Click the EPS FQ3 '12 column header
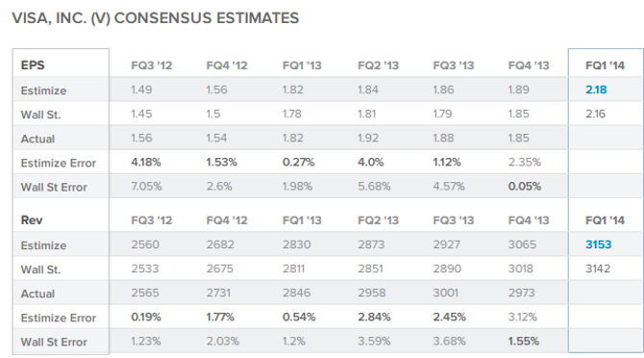 click(151, 65)
